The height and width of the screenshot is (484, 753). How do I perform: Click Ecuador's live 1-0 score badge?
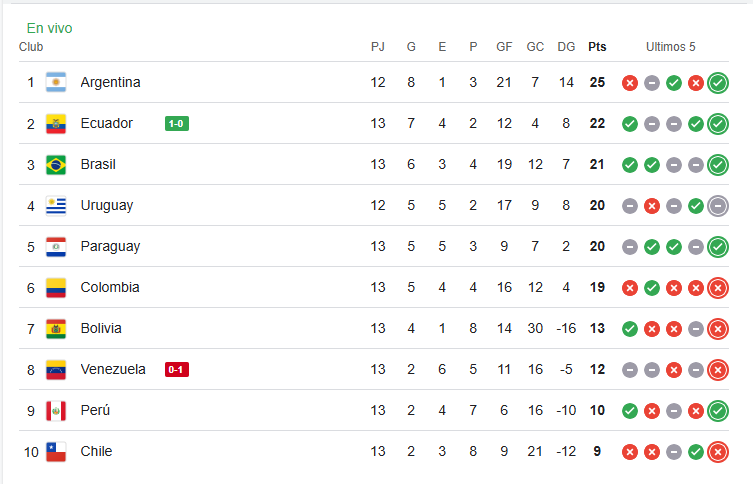177,123
